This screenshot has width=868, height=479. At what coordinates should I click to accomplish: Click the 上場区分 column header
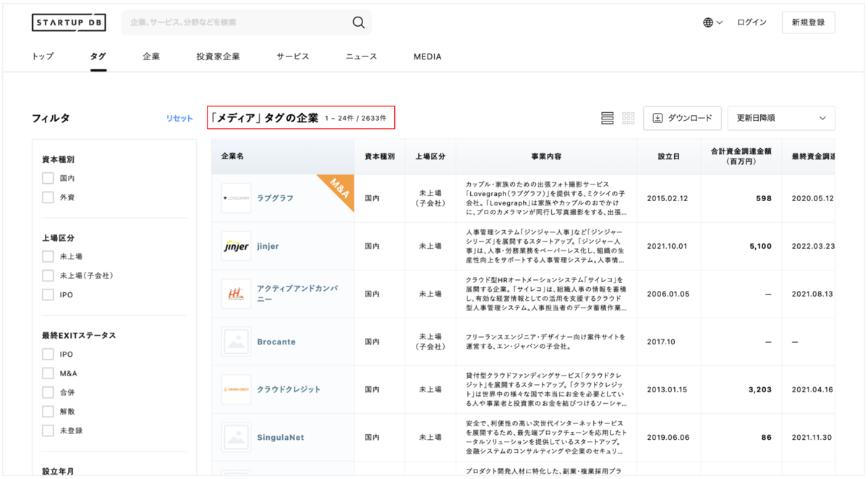point(430,156)
